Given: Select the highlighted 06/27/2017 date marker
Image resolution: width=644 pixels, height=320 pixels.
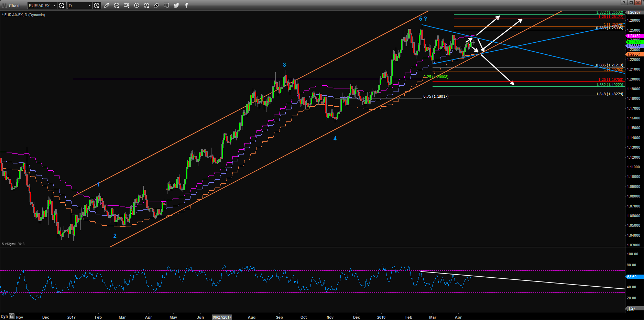Looking at the screenshot, I should pos(222,317).
